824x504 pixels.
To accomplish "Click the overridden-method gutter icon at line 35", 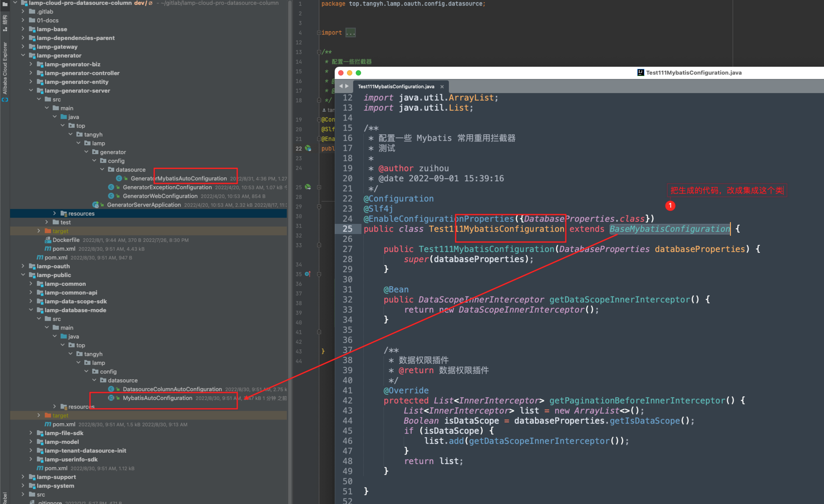I will point(308,274).
